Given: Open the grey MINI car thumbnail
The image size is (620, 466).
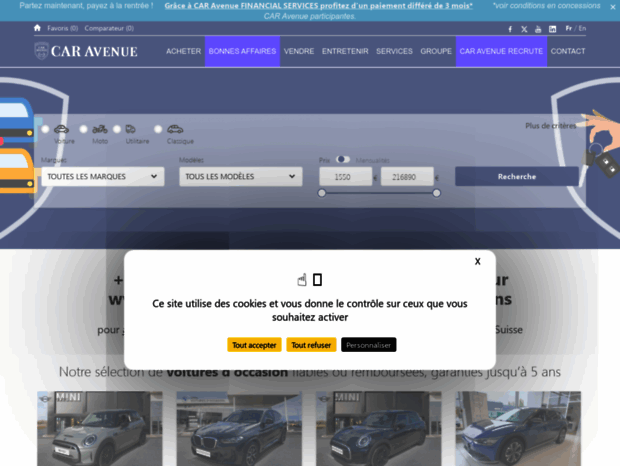Looking at the screenshot, I should click(100, 428).
